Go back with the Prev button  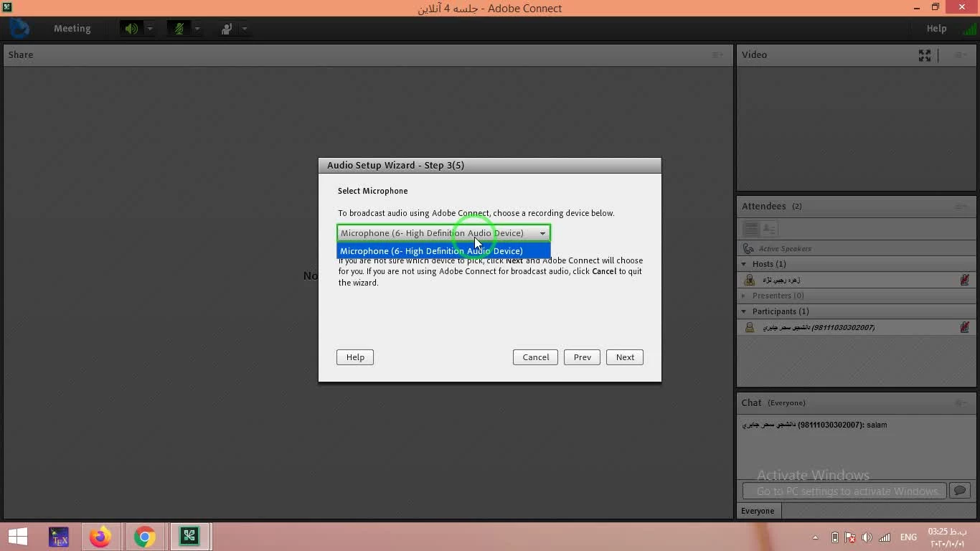coord(583,357)
